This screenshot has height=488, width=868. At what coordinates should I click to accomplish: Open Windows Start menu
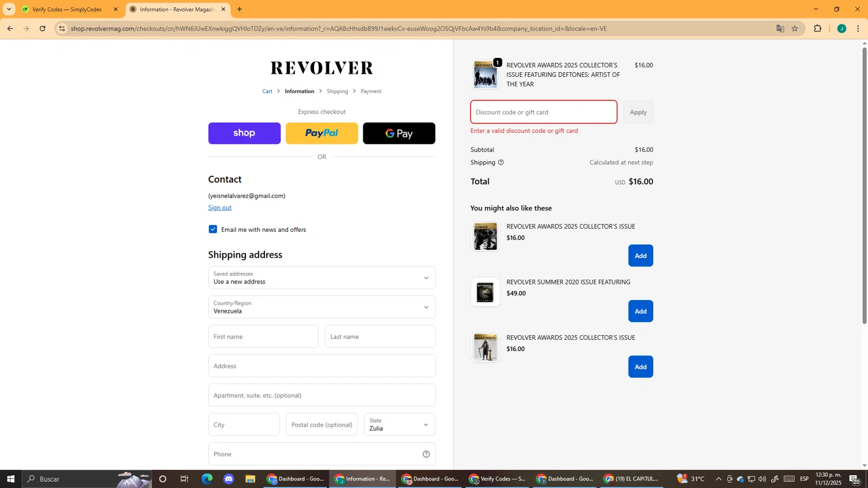[10, 479]
